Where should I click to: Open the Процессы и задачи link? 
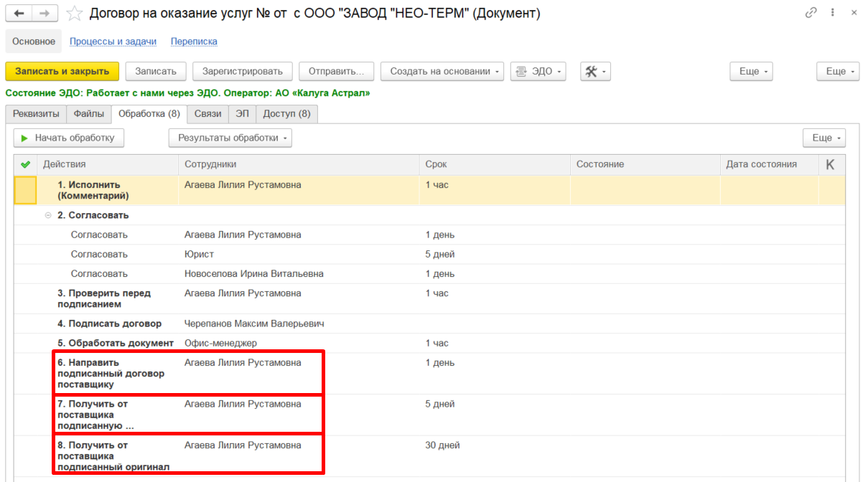[113, 42]
